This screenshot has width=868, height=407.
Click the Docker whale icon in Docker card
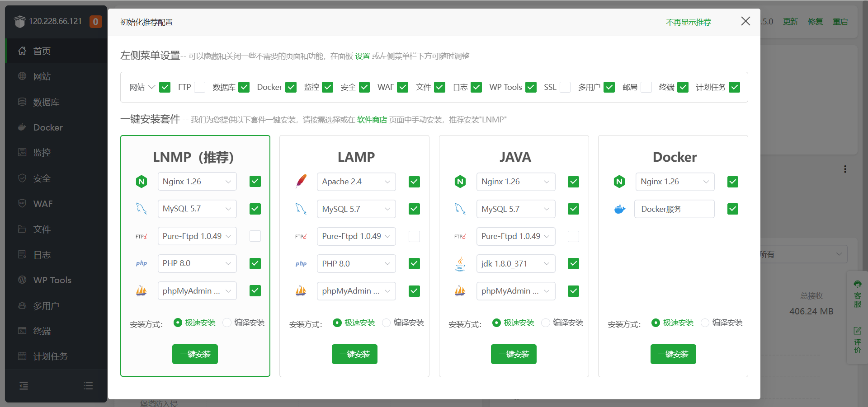620,209
